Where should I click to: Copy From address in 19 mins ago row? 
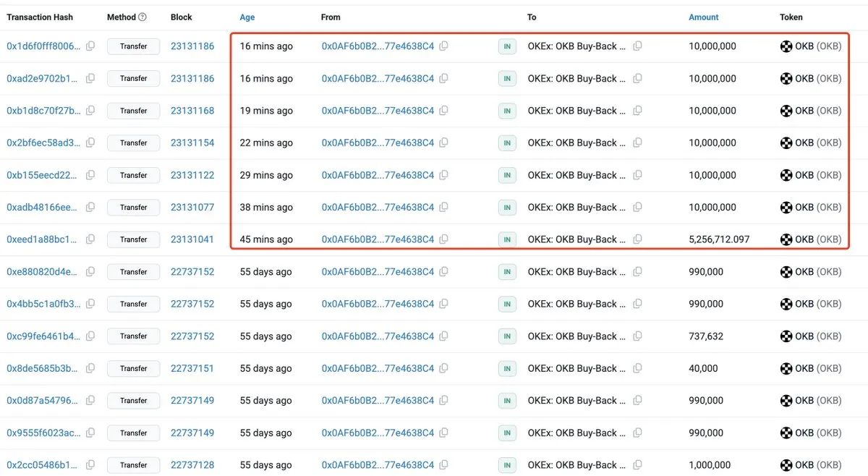point(444,111)
